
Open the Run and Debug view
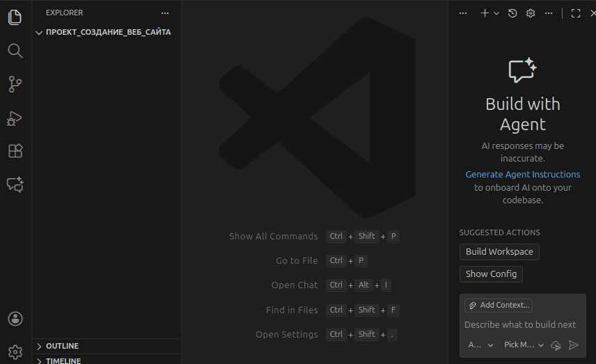tap(15, 118)
